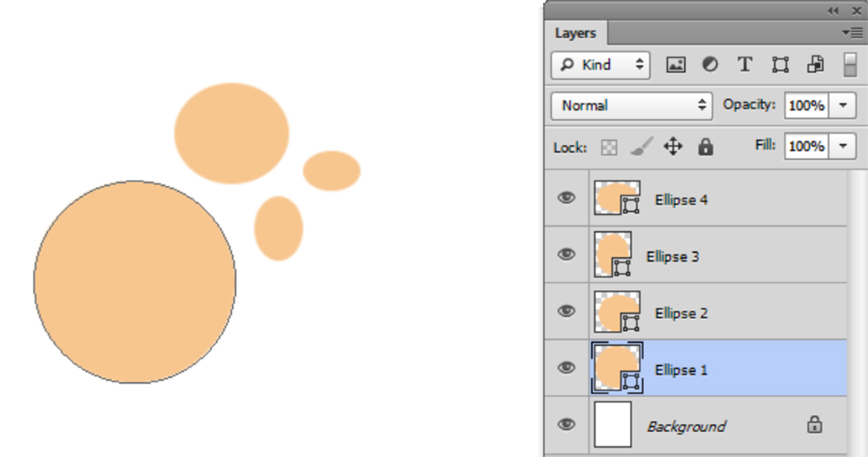Close the Layers panel
This screenshot has height=457, width=868.
click(857, 11)
